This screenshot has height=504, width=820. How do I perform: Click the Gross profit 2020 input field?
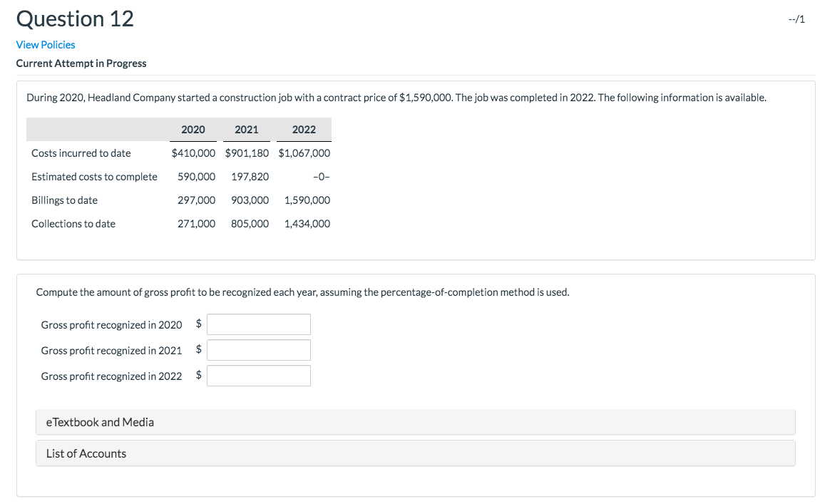click(258, 324)
